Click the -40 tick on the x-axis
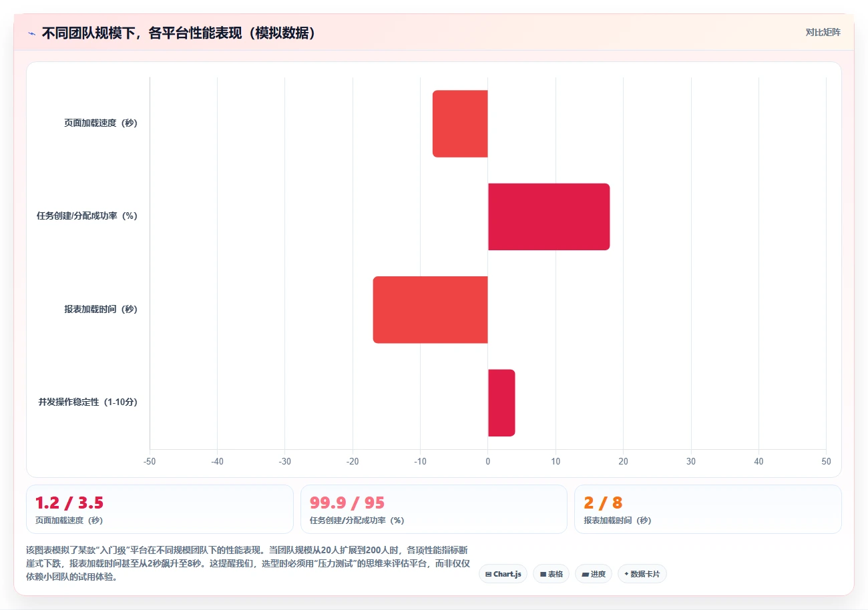 (x=217, y=461)
